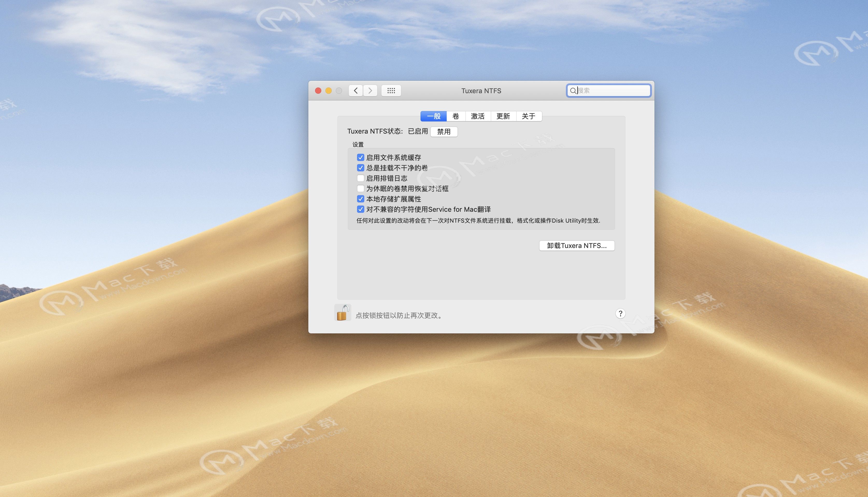This screenshot has width=868, height=497.
Task: Toggle 对不兼容的字符使用Service for Mac翻译 checkbox
Action: pos(360,209)
